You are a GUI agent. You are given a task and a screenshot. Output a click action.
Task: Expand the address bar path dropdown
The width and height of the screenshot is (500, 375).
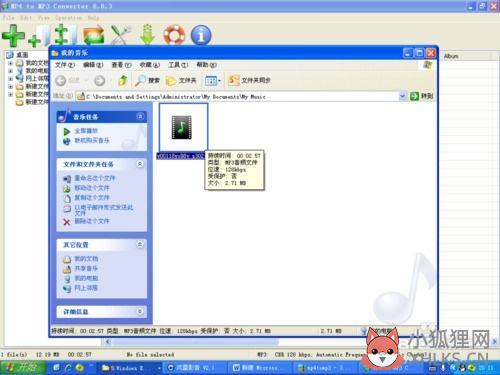point(402,96)
